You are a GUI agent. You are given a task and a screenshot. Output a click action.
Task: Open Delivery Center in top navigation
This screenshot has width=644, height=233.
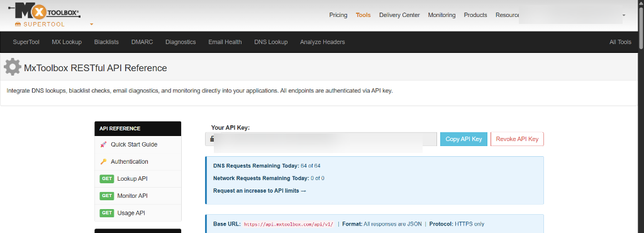(399, 15)
